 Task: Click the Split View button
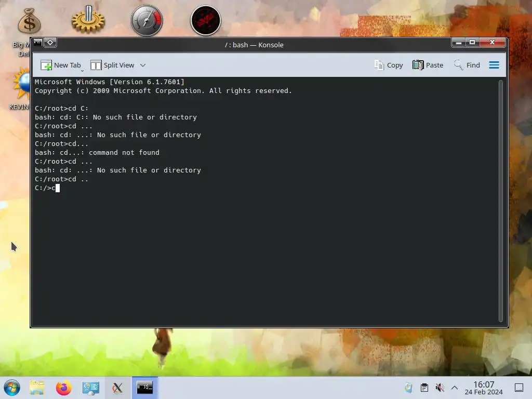112,65
